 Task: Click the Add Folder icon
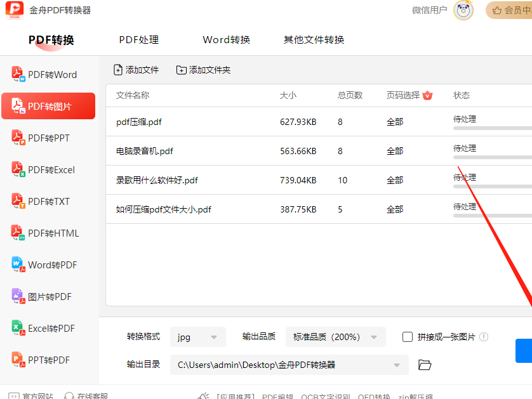click(x=182, y=70)
